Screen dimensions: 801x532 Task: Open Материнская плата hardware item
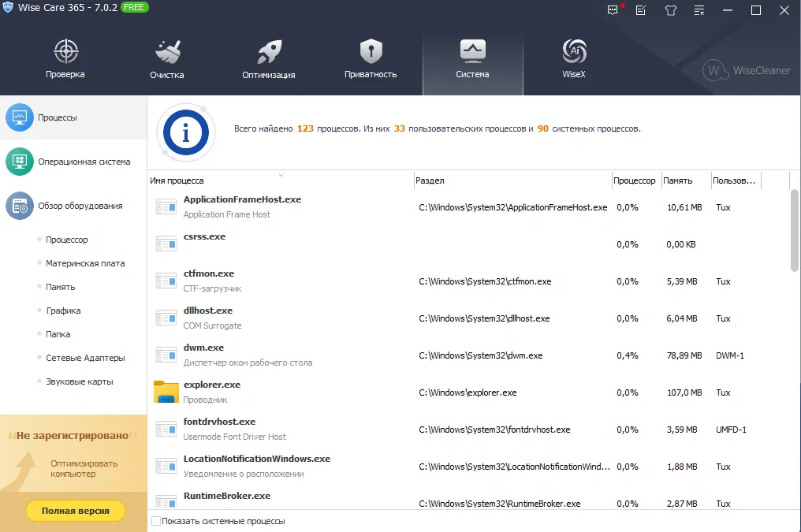tap(85, 263)
